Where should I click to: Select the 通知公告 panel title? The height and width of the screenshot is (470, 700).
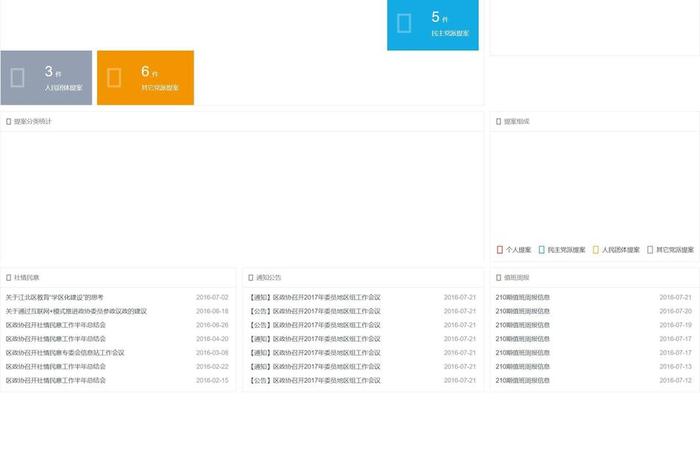click(268, 278)
